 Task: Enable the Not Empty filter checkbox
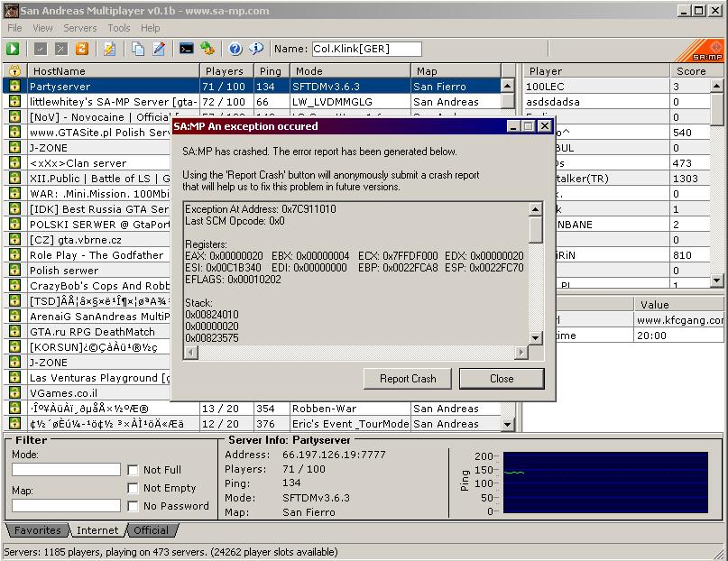click(133, 488)
